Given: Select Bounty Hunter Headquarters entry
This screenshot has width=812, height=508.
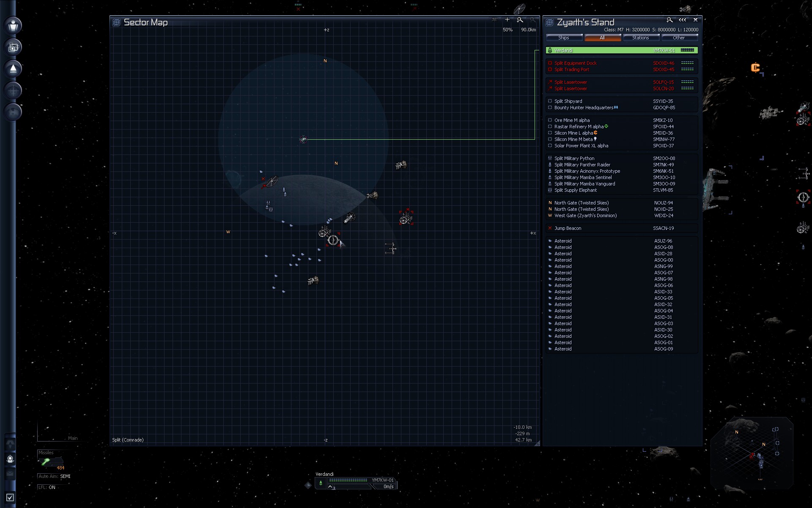Looking at the screenshot, I should pos(583,108).
